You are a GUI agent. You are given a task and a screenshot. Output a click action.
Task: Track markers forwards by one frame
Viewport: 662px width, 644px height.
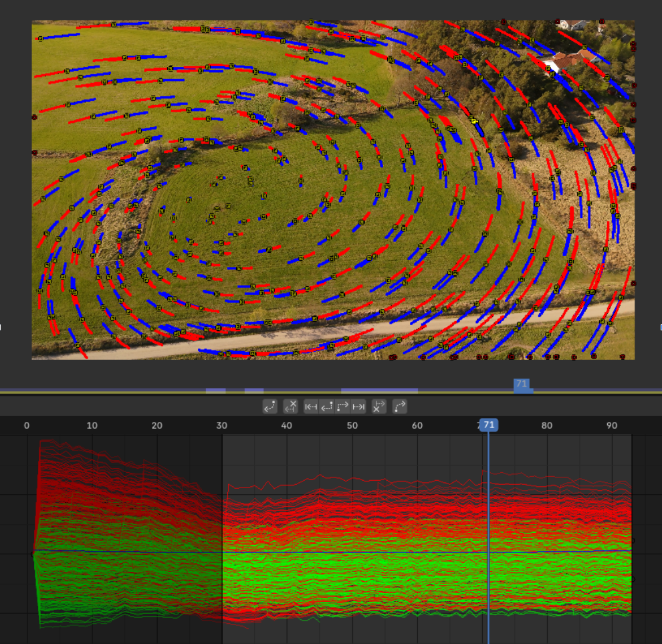[342, 407]
